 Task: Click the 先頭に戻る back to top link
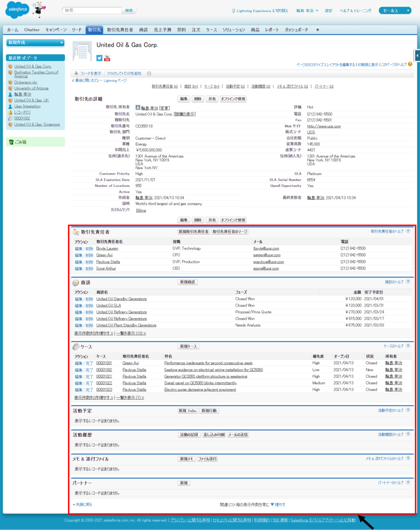[82, 504]
